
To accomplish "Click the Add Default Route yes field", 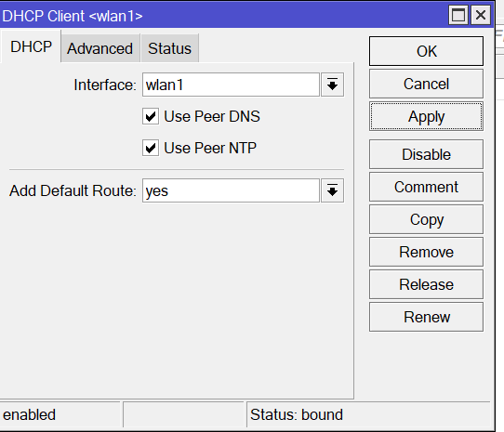I will [231, 190].
